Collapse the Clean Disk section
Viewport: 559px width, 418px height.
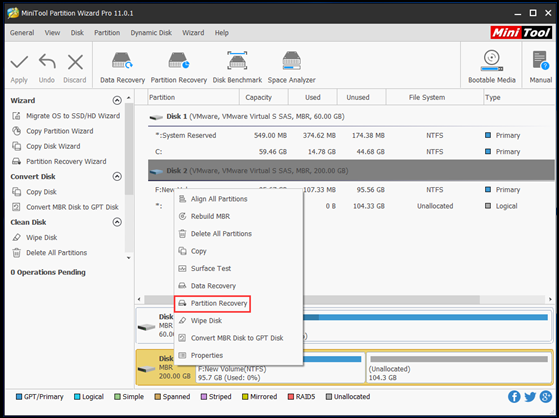click(117, 222)
